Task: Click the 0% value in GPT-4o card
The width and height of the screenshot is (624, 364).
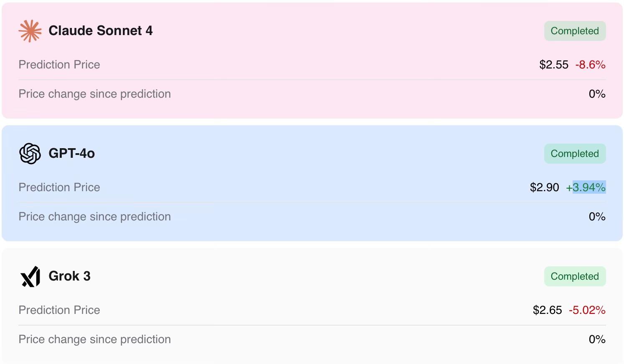Action: pyautogui.click(x=597, y=217)
